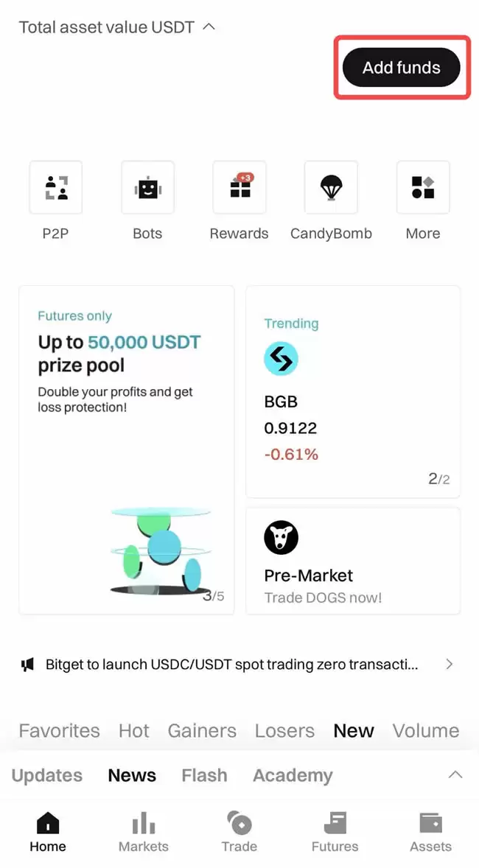Tap the announcement megaphone icon

(x=28, y=664)
